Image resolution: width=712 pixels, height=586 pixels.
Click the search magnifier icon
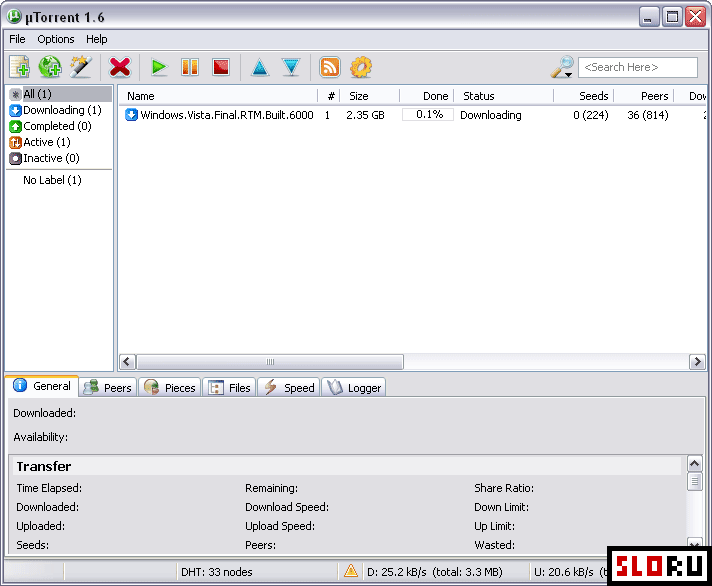point(562,67)
